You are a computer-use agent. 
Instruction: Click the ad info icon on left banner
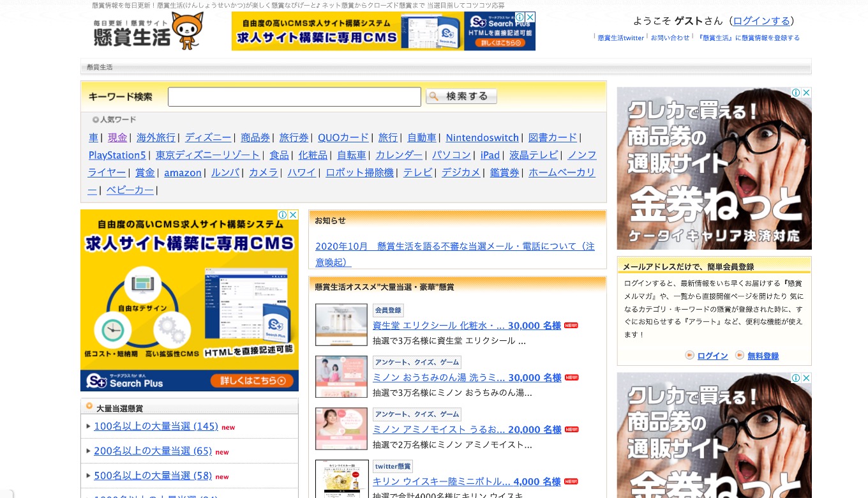(283, 215)
